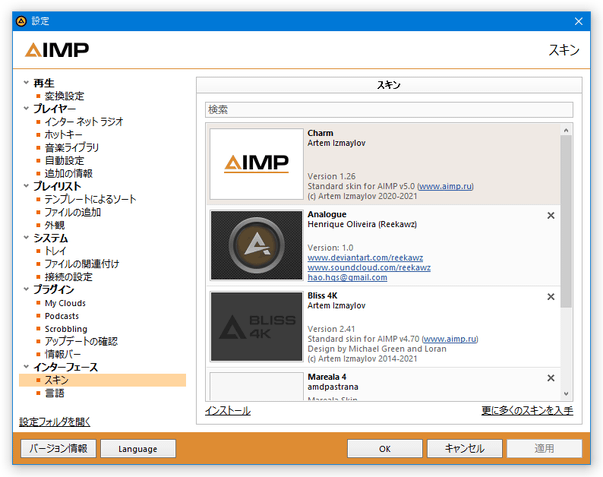The height and width of the screenshot is (477, 603).
Task: Open the Scrobbling plugin page
Action: (x=66, y=329)
